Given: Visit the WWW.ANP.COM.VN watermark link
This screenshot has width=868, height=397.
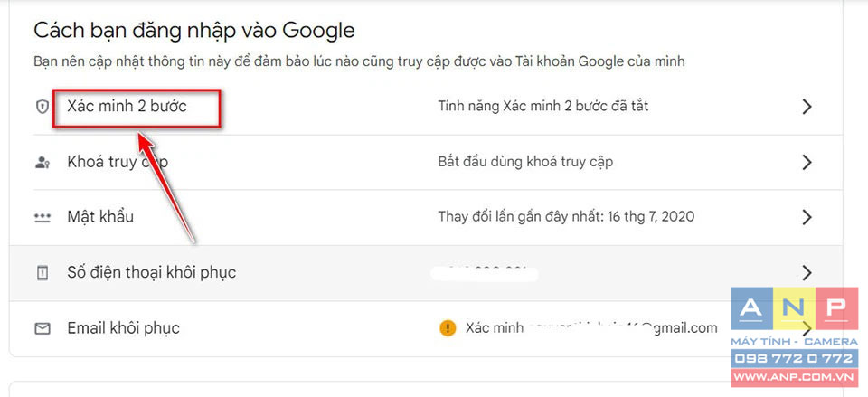Looking at the screenshot, I should click(x=795, y=378).
